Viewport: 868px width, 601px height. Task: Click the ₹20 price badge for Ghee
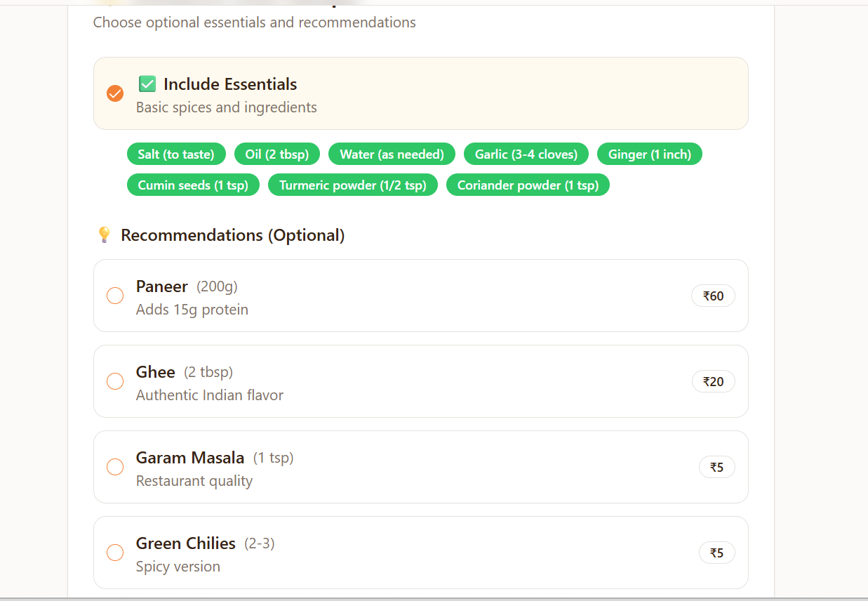tap(713, 381)
